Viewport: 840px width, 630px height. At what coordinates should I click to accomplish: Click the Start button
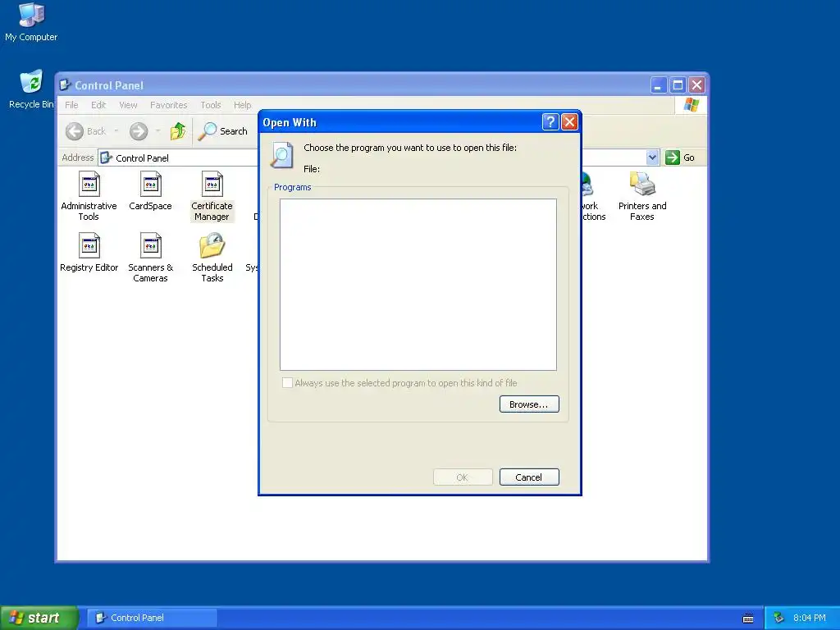39,618
